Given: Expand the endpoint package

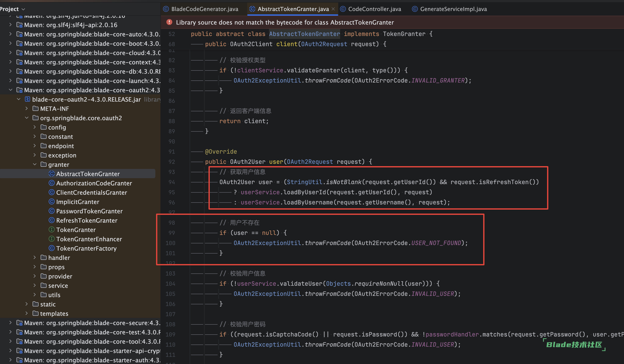Looking at the screenshot, I should [35, 146].
